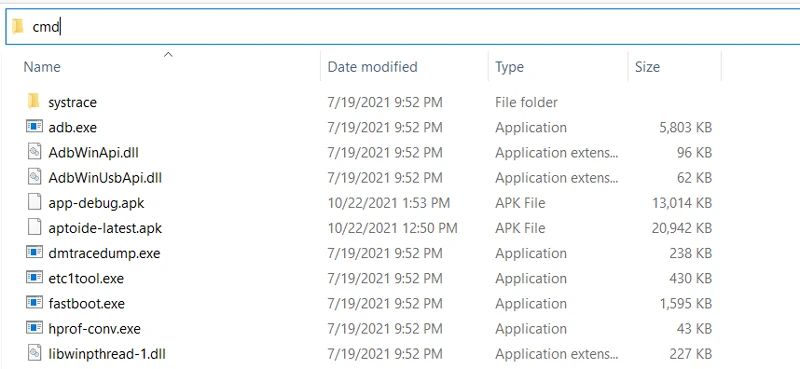Select the aptoide-latest.apk file icon
This screenshot has width=800, height=369.
coord(34,228)
